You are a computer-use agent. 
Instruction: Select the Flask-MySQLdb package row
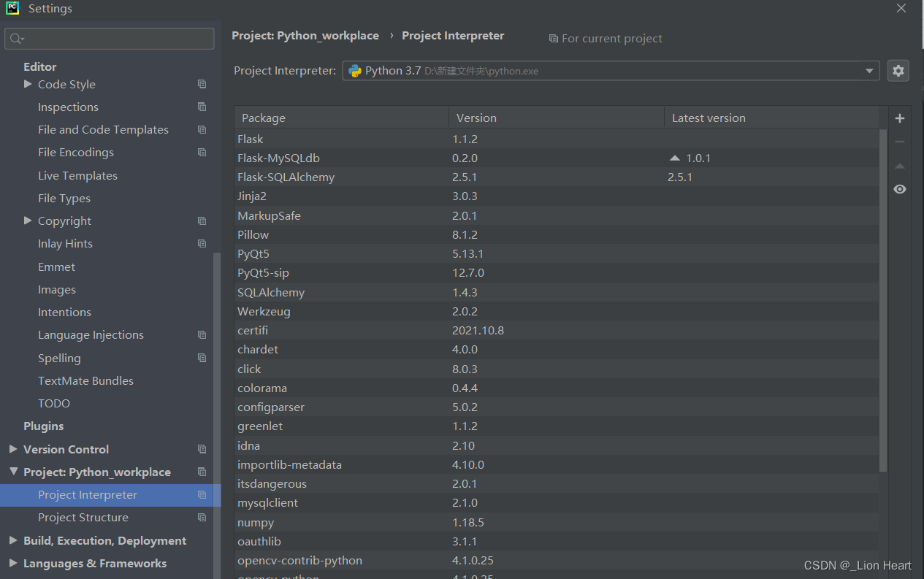557,158
